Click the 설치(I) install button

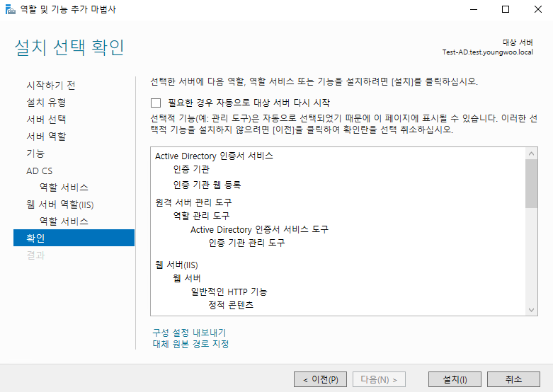point(455,379)
